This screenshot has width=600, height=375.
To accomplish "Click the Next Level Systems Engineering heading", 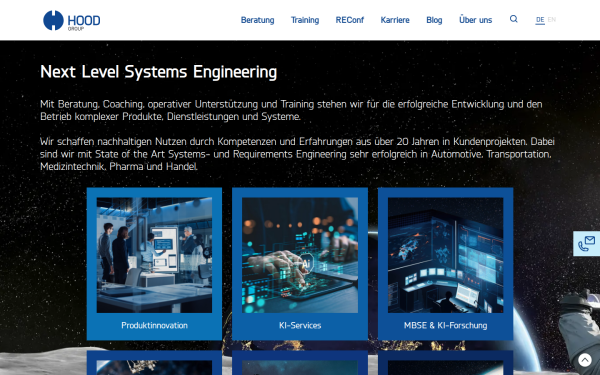I will (x=158, y=72).
